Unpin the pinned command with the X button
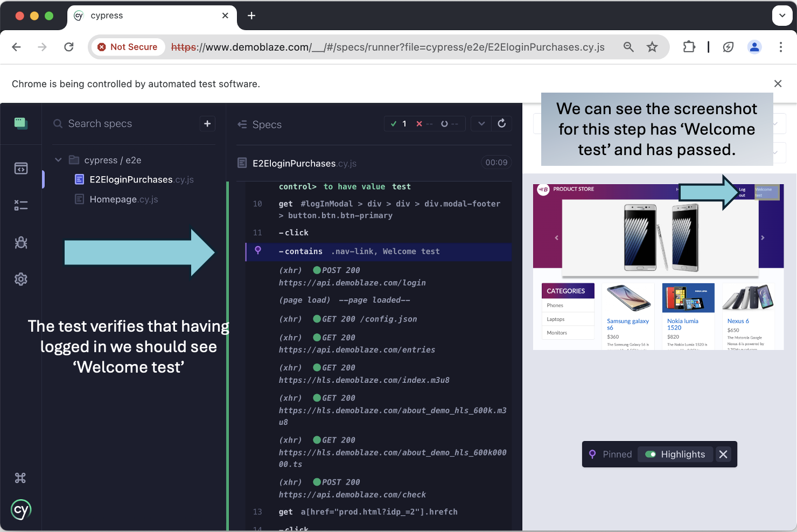Screen dimensions: 797x532 pyautogui.click(x=723, y=454)
